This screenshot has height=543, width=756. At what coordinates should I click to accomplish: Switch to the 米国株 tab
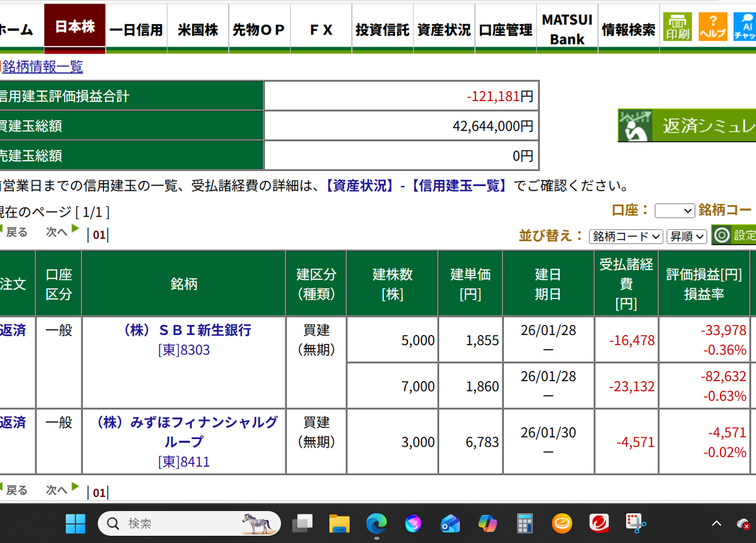tap(197, 27)
